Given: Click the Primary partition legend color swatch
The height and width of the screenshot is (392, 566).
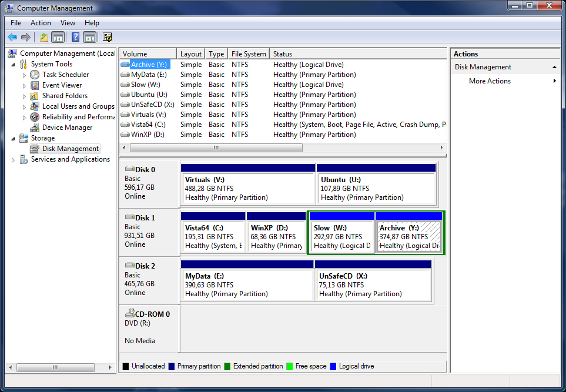Looking at the screenshot, I should click(x=172, y=366).
